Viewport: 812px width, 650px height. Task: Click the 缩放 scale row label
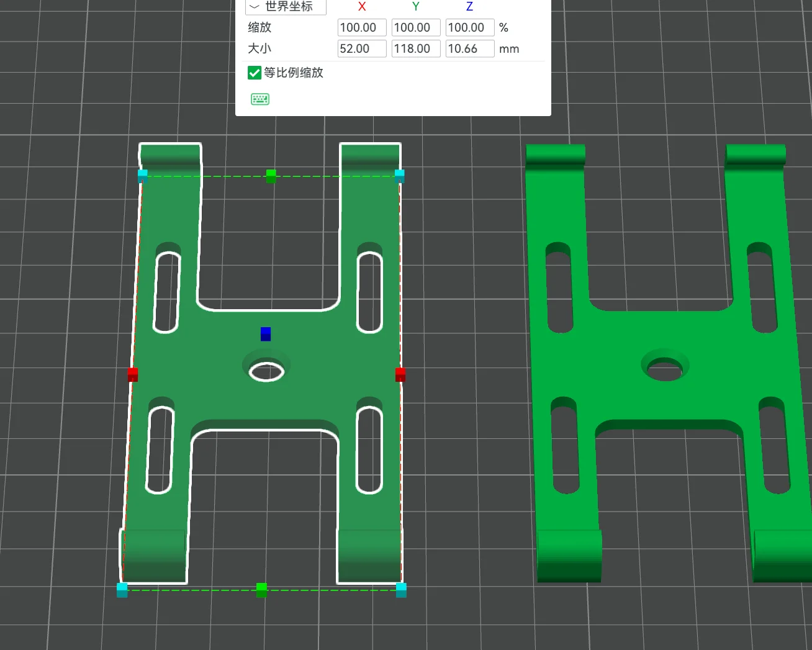(x=259, y=27)
